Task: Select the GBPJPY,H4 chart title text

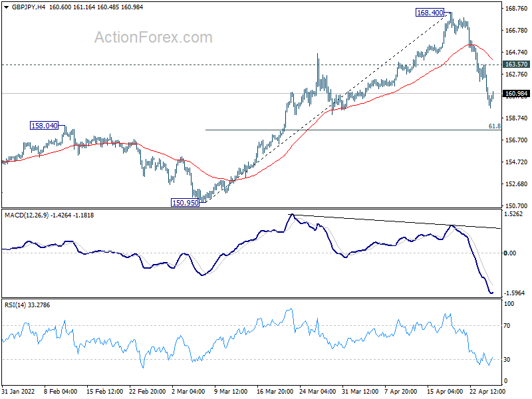Action: coord(29,7)
